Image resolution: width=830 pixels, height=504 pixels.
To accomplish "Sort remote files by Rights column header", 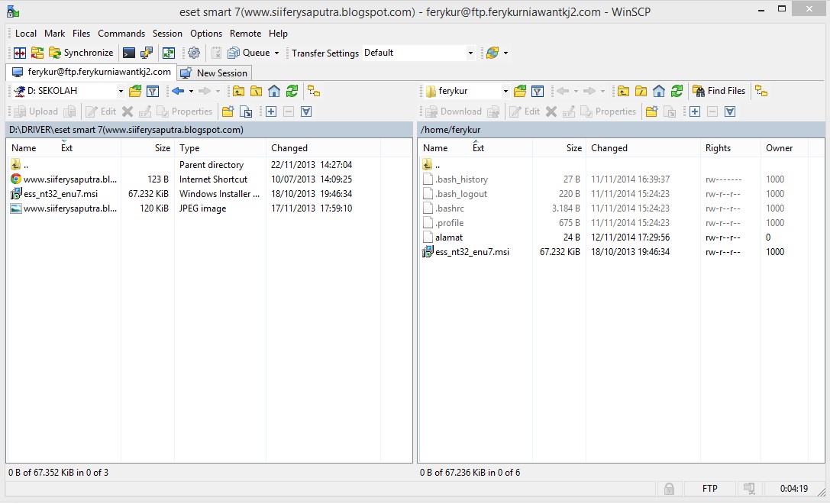I will tap(730, 148).
